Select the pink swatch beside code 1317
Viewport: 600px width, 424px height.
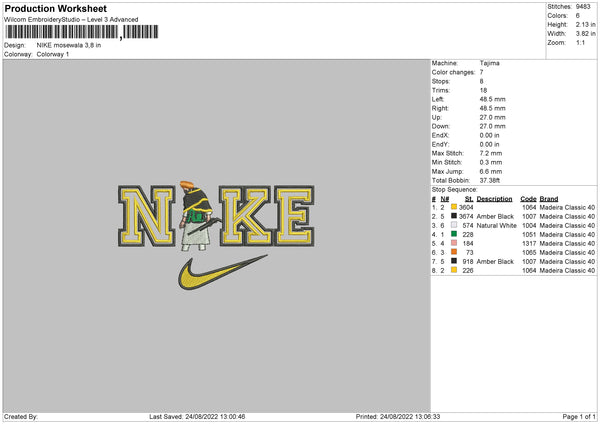click(454, 243)
